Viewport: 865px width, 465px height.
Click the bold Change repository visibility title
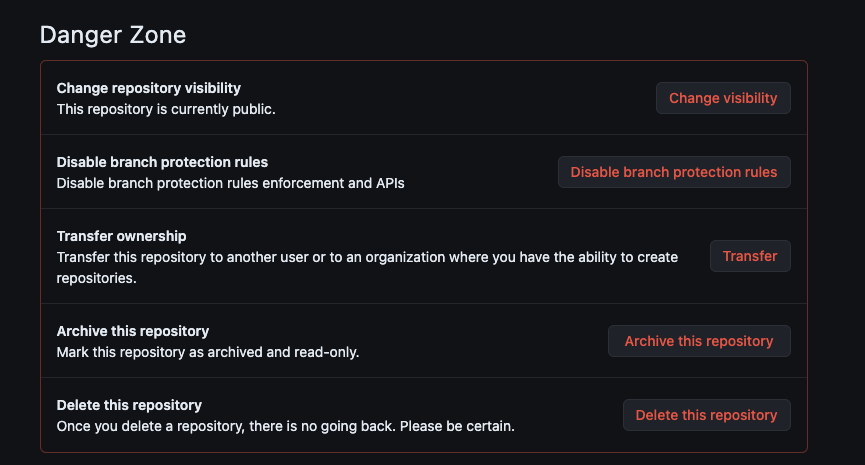click(148, 88)
